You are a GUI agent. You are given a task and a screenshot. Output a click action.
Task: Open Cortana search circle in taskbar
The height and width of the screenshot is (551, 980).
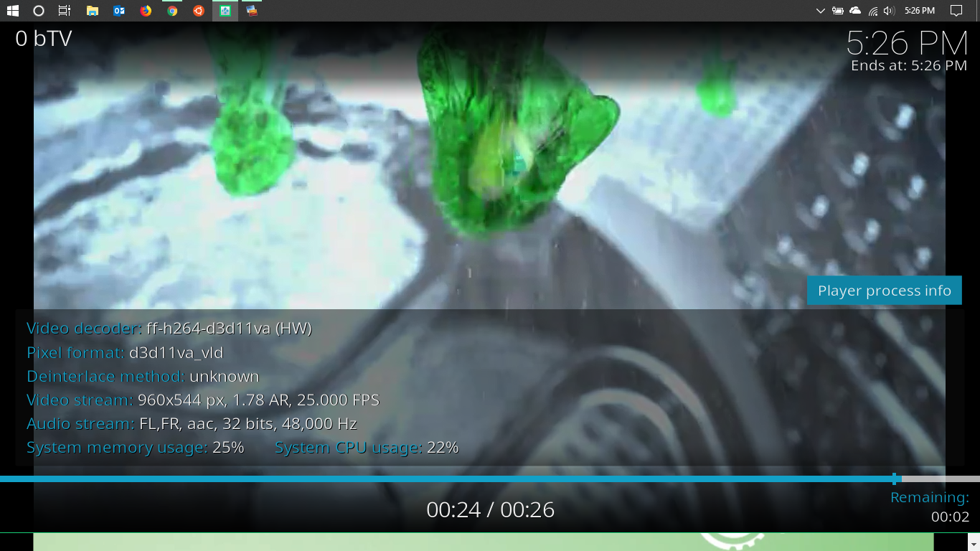click(39, 11)
